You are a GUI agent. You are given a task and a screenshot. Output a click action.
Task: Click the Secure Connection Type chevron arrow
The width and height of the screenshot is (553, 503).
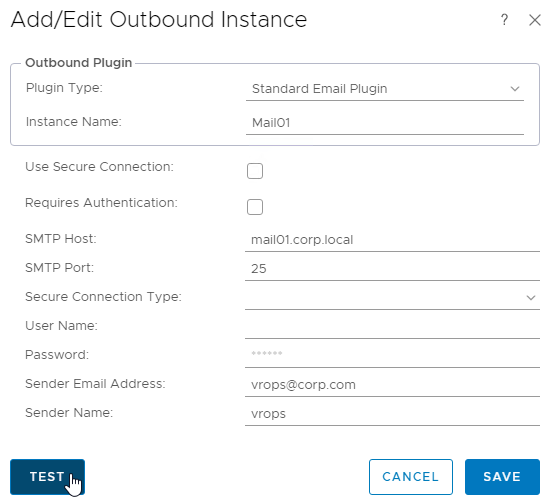[x=531, y=298]
